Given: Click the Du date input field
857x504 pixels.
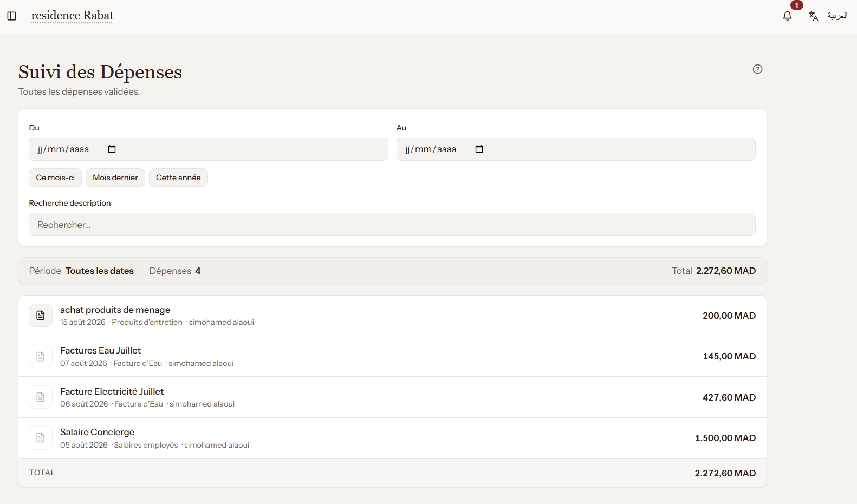Looking at the screenshot, I should coord(209,149).
